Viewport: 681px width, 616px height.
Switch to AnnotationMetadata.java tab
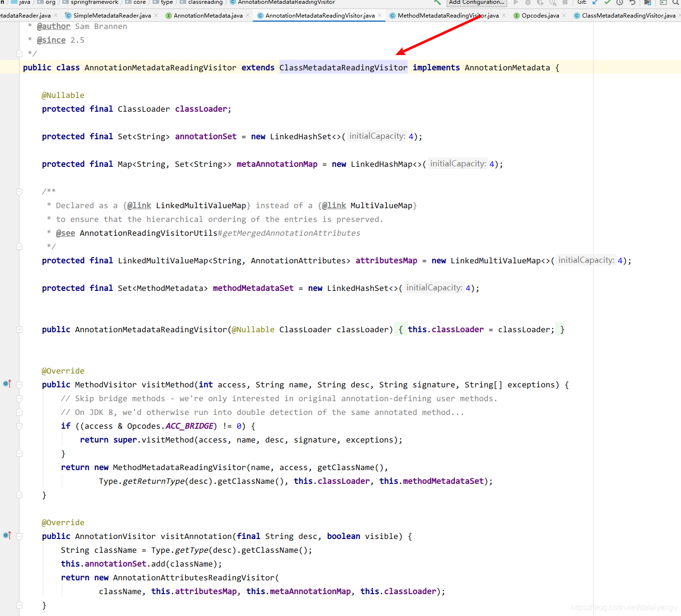pos(208,16)
